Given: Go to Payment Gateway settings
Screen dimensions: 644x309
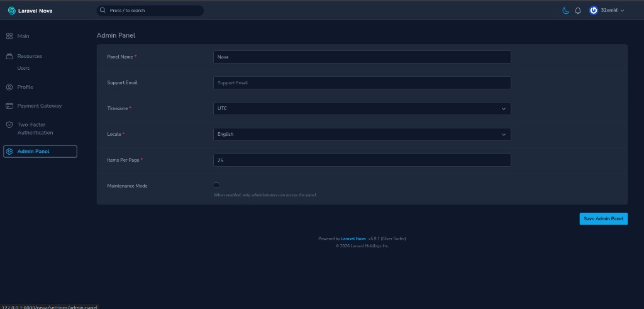Looking at the screenshot, I should (40, 106).
